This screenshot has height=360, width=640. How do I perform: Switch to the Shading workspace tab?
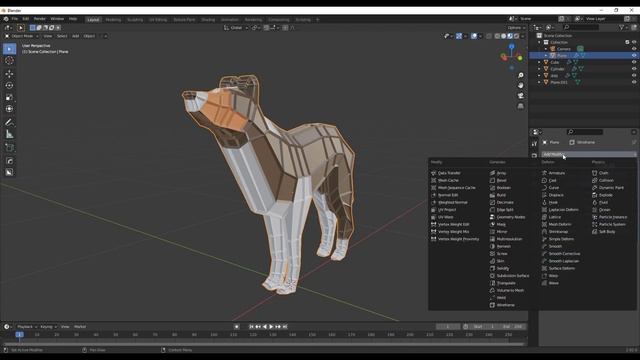click(208, 20)
